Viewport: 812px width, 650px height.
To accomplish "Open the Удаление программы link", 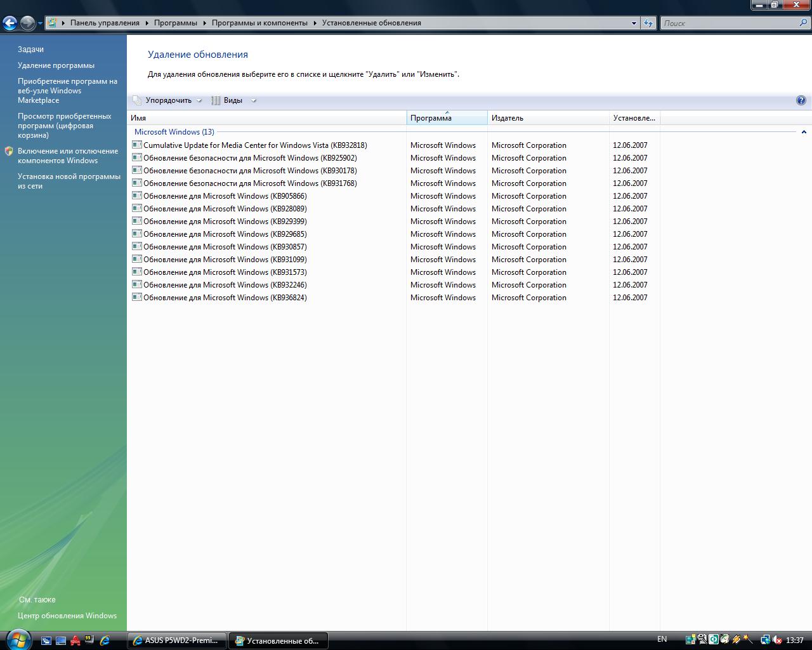I will pyautogui.click(x=56, y=65).
